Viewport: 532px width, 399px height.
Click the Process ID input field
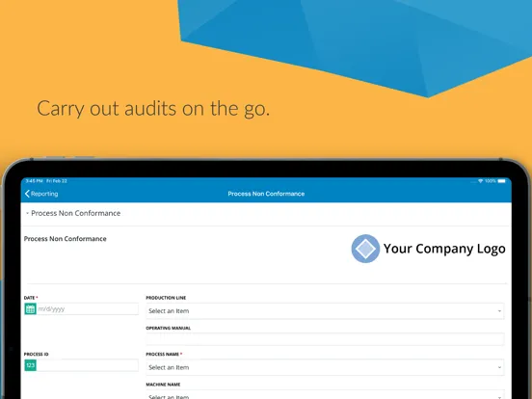click(x=88, y=365)
